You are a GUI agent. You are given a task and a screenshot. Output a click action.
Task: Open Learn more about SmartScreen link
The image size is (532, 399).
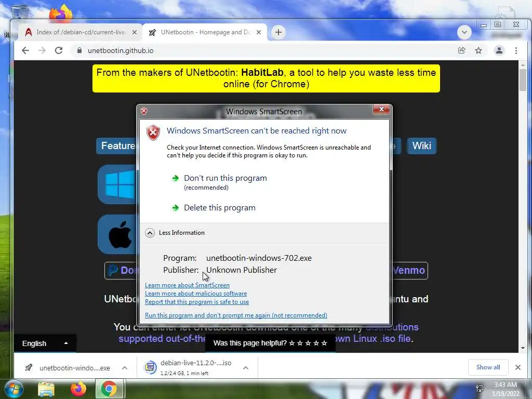click(x=187, y=285)
